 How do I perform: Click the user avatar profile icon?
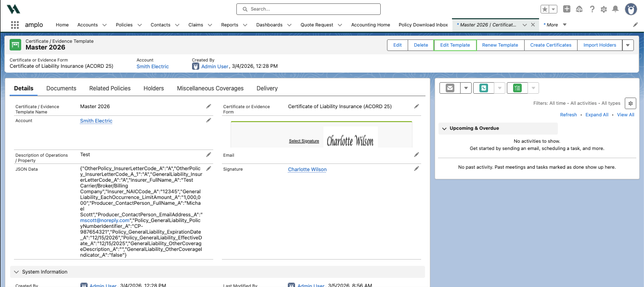tap(631, 9)
